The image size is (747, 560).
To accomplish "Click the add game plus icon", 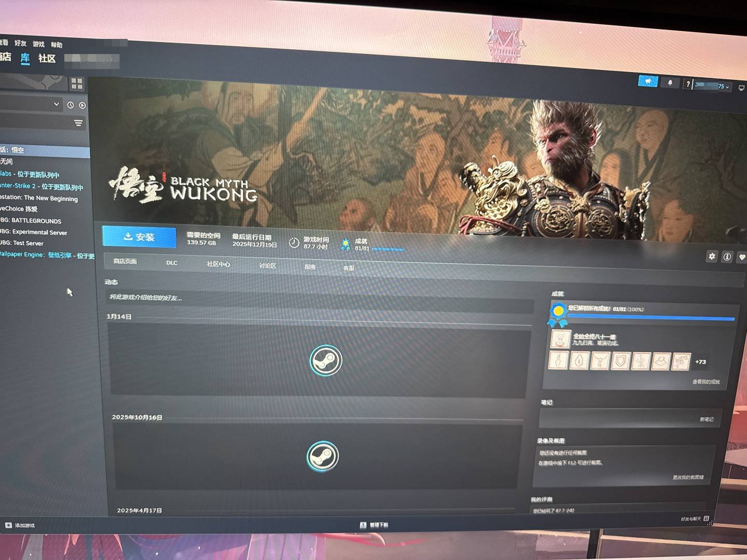I will click(x=8, y=525).
